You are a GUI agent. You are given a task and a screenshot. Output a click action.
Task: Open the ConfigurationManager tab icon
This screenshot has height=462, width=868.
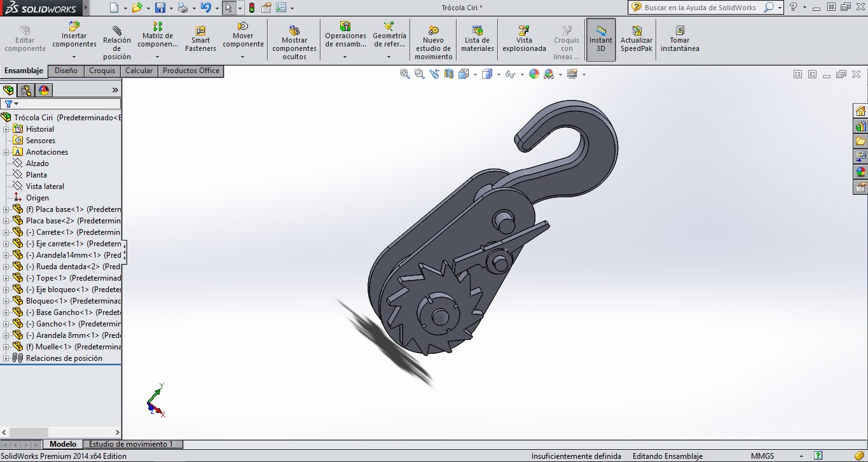click(26, 90)
